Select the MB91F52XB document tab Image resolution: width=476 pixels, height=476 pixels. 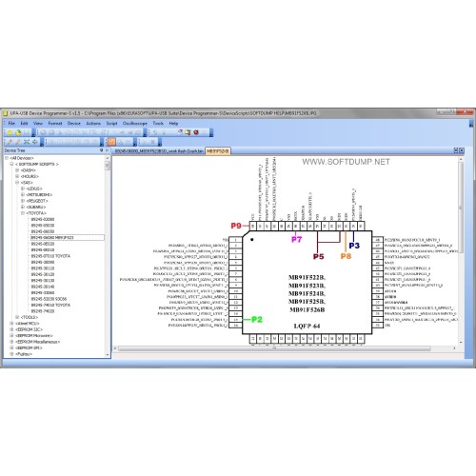click(x=218, y=151)
